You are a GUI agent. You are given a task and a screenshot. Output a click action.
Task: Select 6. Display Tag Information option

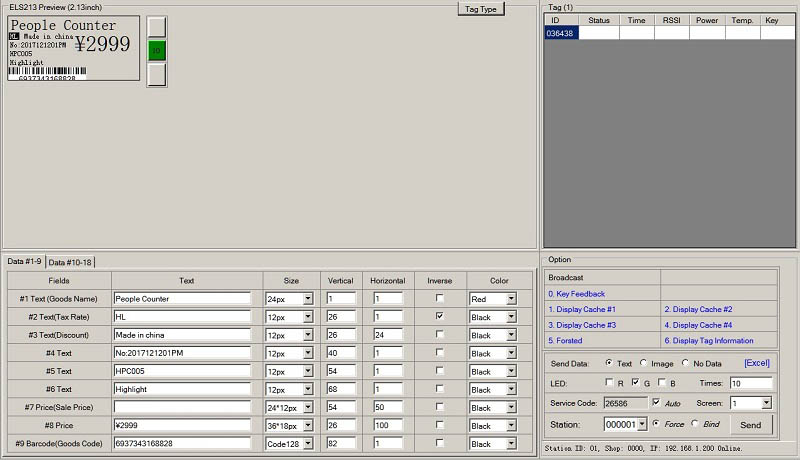click(709, 340)
